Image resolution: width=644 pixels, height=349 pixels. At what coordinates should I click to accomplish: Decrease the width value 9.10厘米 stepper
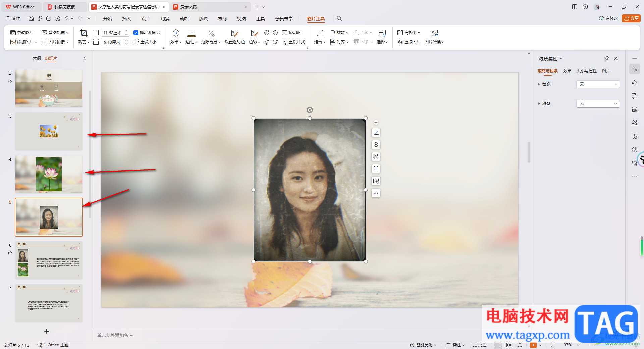click(x=126, y=44)
